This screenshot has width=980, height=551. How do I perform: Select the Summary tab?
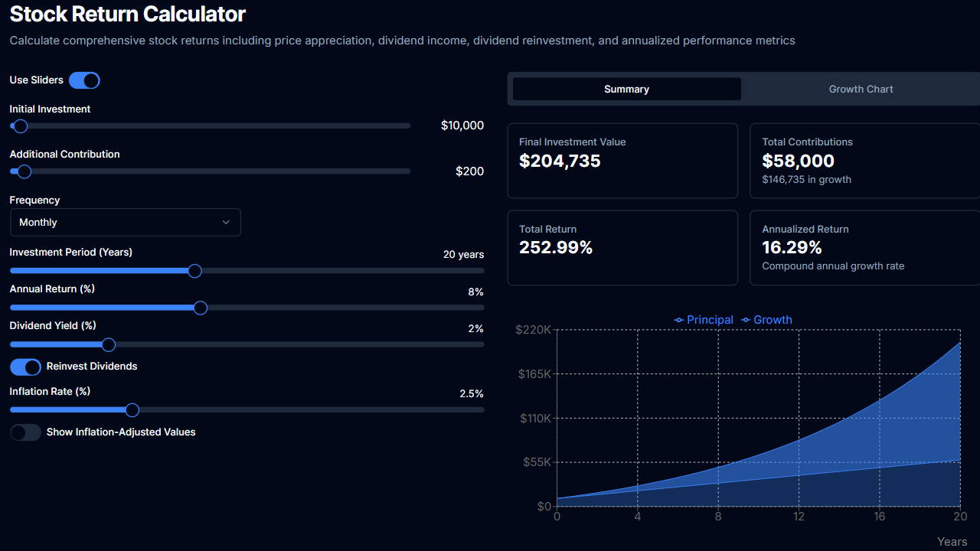click(x=626, y=89)
